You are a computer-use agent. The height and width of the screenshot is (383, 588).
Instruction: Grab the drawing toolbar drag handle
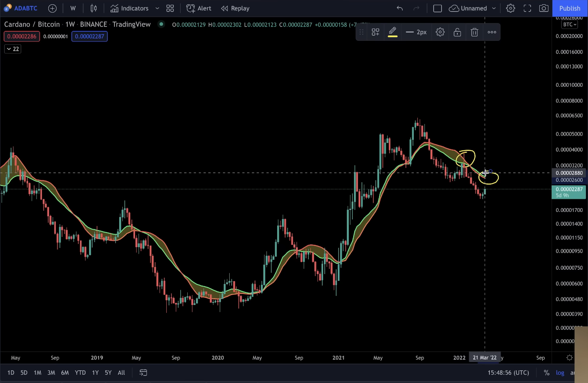pyautogui.click(x=361, y=32)
